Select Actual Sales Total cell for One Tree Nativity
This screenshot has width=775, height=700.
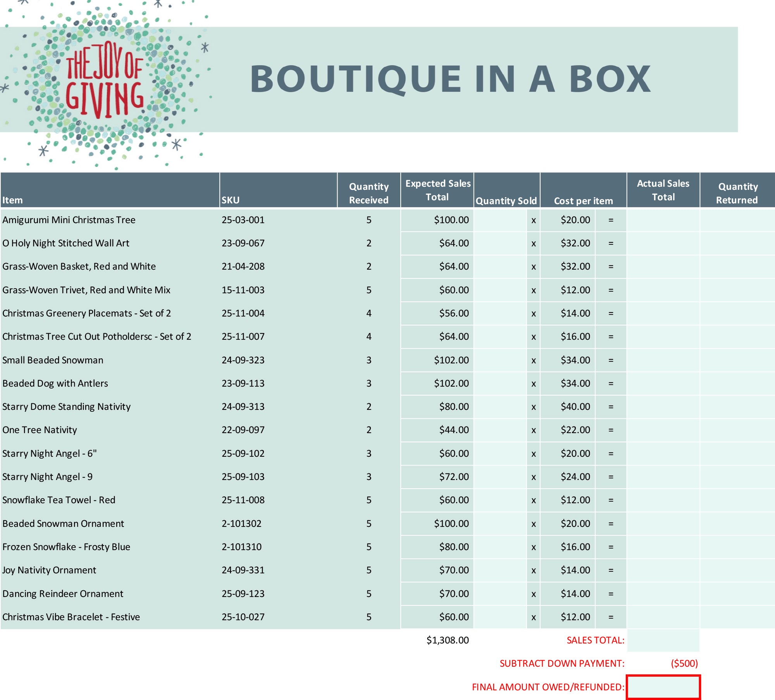pyautogui.click(x=663, y=430)
